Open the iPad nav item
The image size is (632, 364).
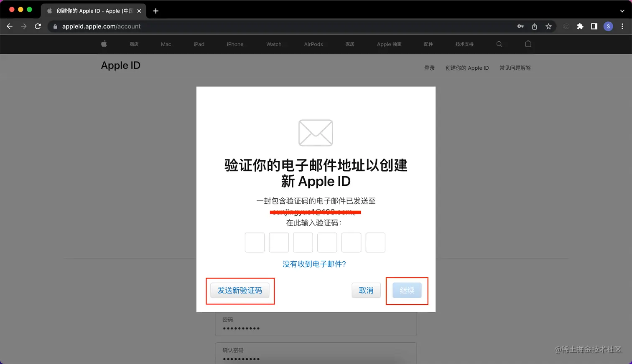(x=199, y=44)
